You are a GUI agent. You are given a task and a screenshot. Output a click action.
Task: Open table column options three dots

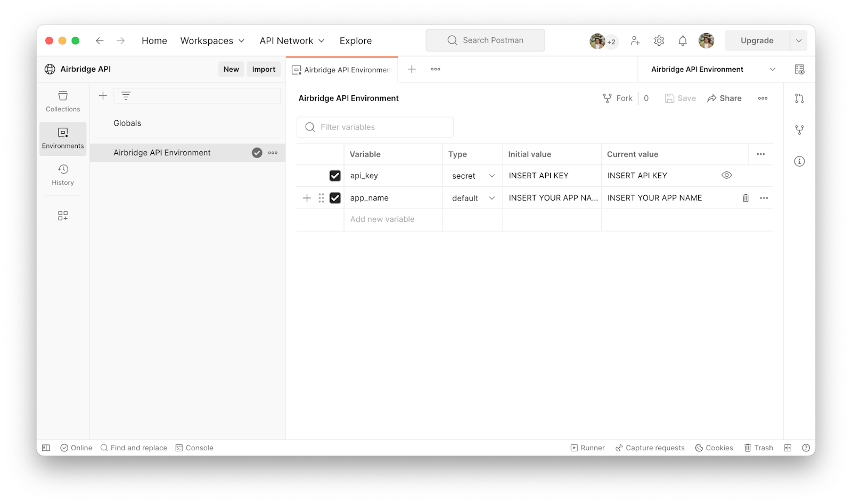point(761,154)
